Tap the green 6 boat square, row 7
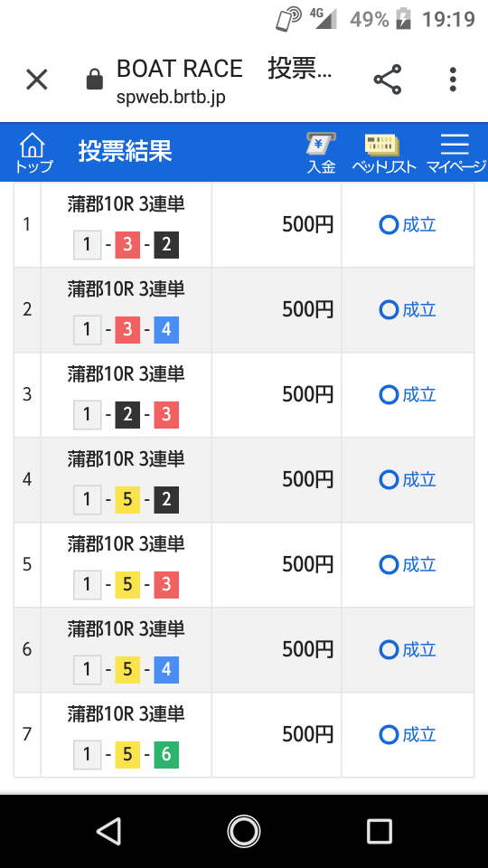The image size is (488, 868). 166,755
